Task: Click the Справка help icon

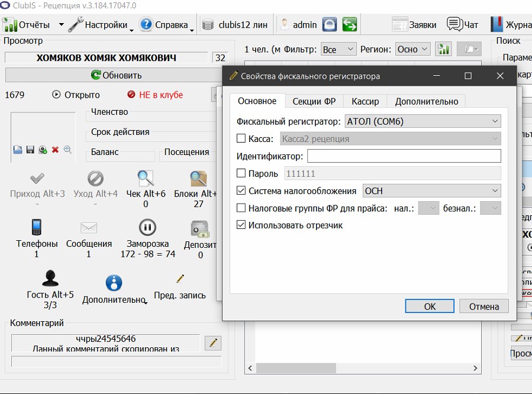Action: point(146,24)
